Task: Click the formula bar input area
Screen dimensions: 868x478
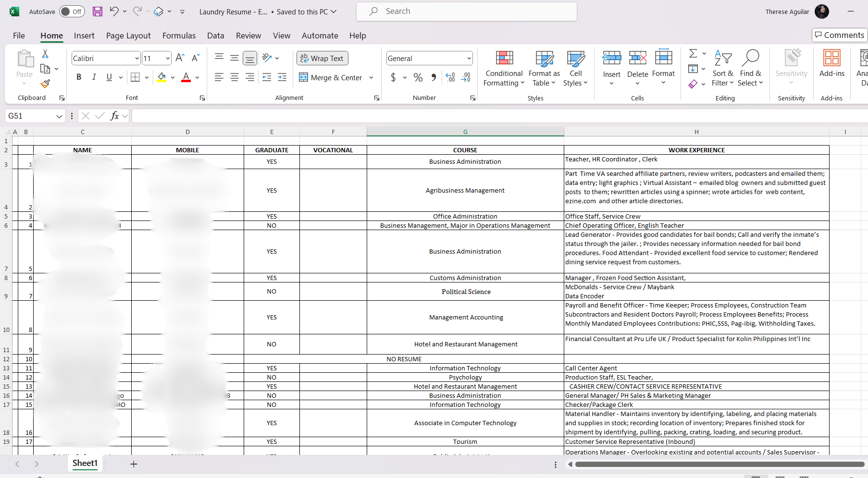Action: (500, 116)
